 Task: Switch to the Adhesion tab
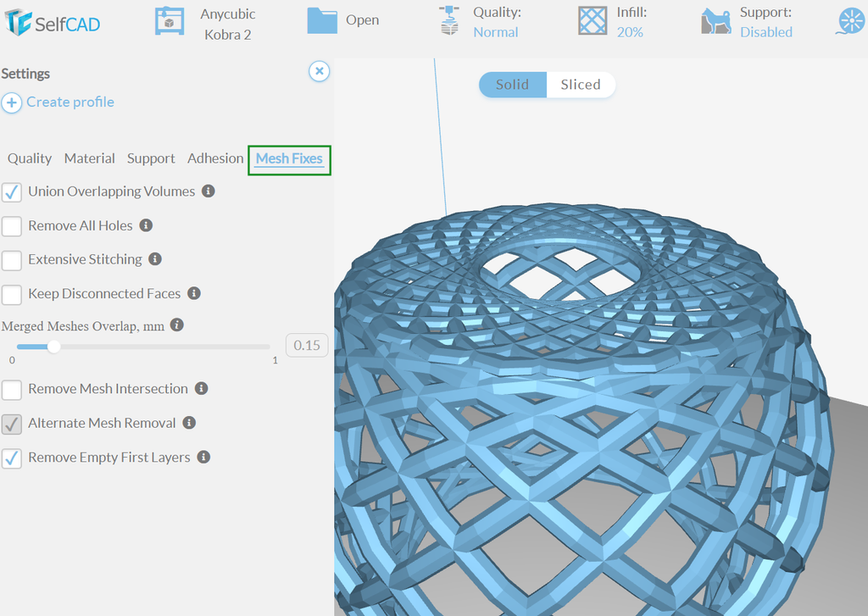point(215,158)
